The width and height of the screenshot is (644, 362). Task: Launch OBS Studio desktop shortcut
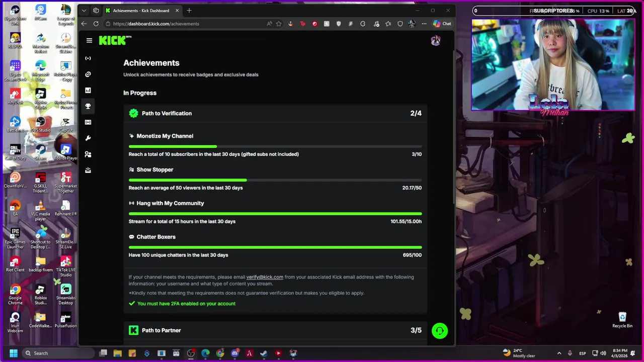coord(41,125)
